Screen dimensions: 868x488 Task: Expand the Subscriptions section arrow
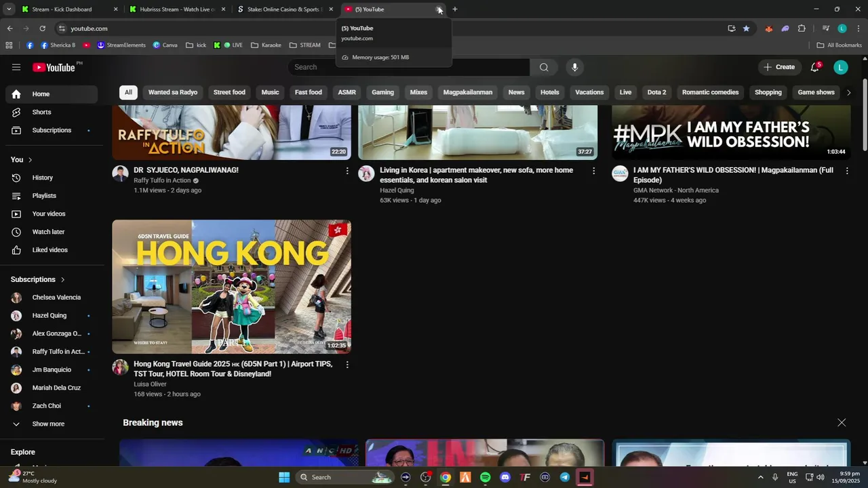point(63,279)
